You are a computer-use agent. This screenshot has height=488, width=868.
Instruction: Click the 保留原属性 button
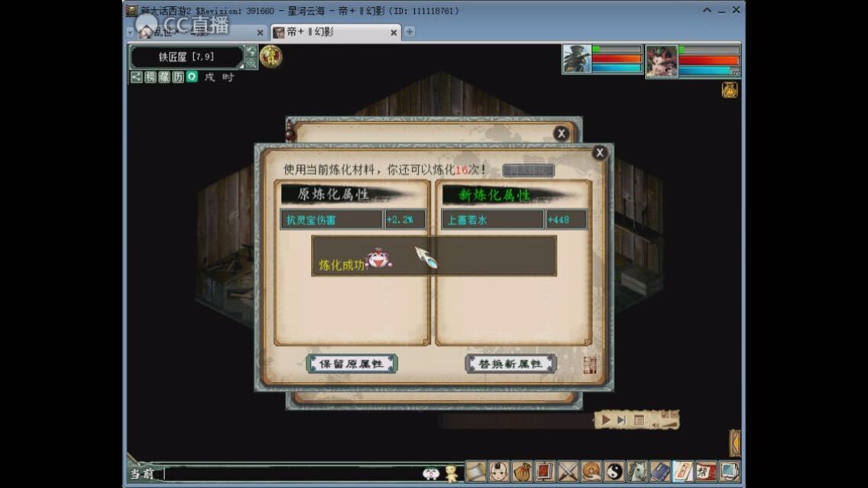click(x=351, y=364)
